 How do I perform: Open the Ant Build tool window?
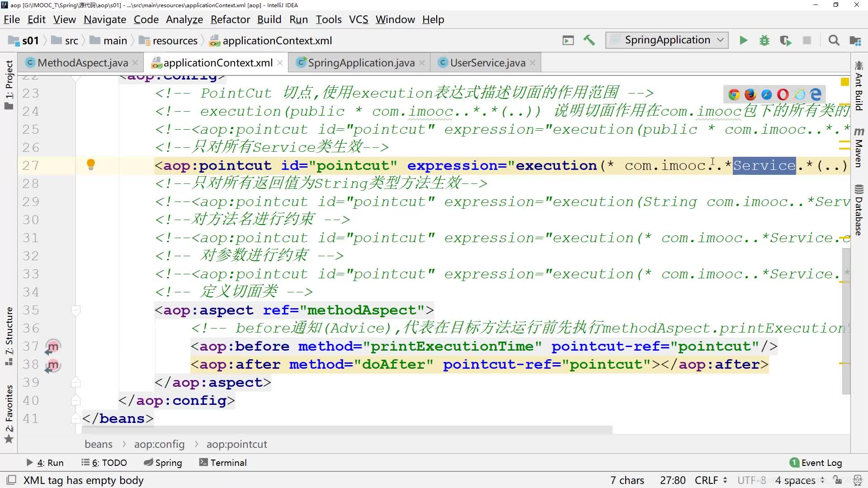pyautogui.click(x=859, y=86)
